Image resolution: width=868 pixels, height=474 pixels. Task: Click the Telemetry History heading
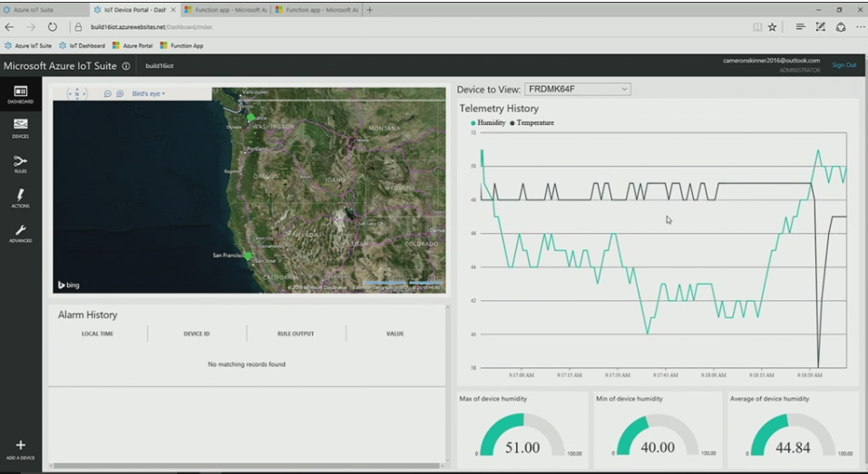coord(499,109)
